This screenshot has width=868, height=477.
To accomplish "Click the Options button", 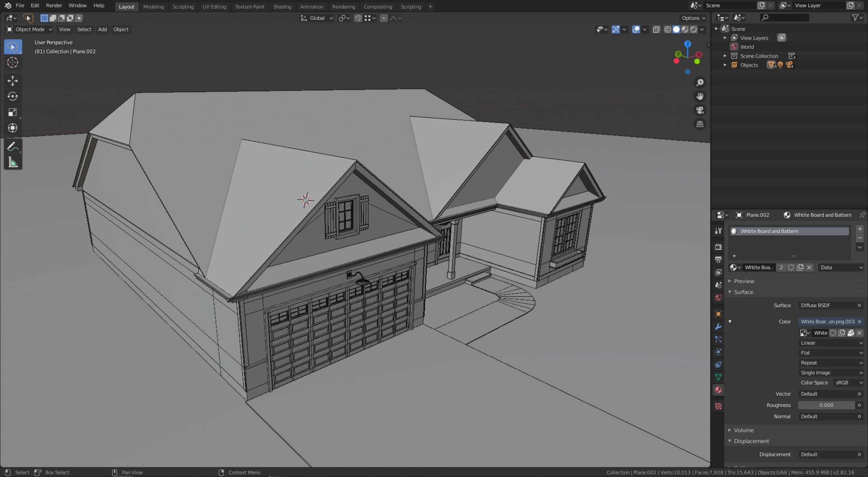I will pyautogui.click(x=693, y=18).
